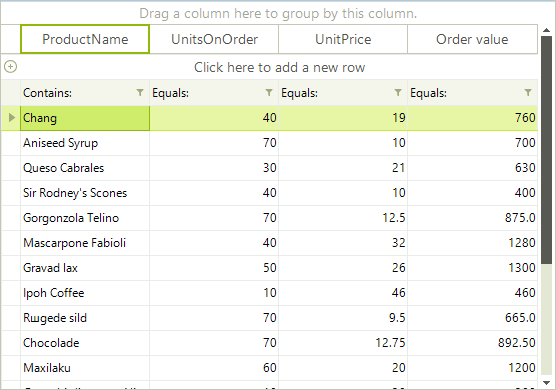Click UnitPrice 21 in Queso Cabrales row
The image size is (556, 390).
coord(343,168)
